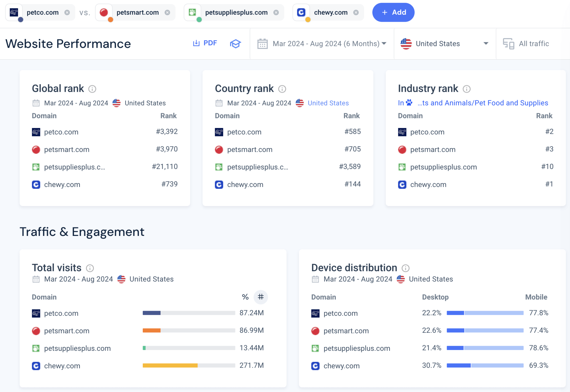Image resolution: width=570 pixels, height=392 pixels.
Task: Click the petco.com visits bar in Total visits
Action: pyautogui.click(x=189, y=313)
